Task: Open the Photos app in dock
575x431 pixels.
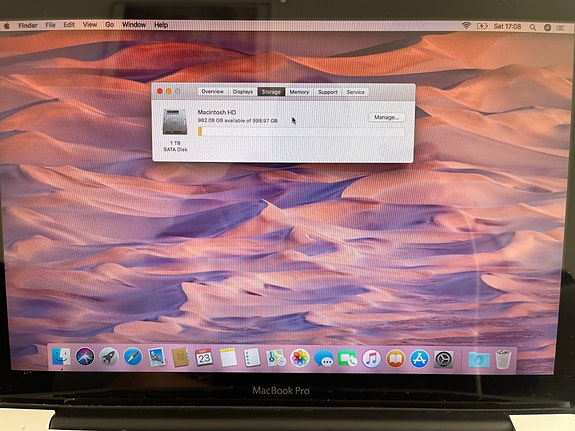Action: pyautogui.click(x=300, y=358)
